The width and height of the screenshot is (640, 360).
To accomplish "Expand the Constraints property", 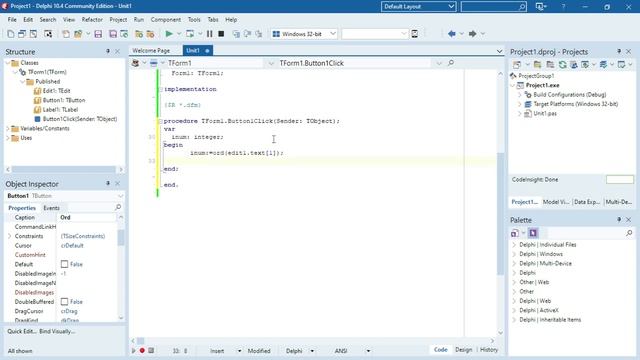I will (x=10, y=236).
